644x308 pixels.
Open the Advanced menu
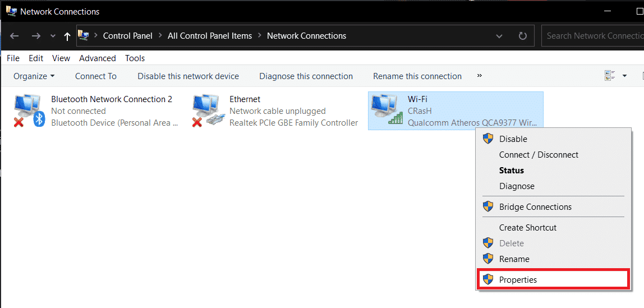[x=97, y=58]
